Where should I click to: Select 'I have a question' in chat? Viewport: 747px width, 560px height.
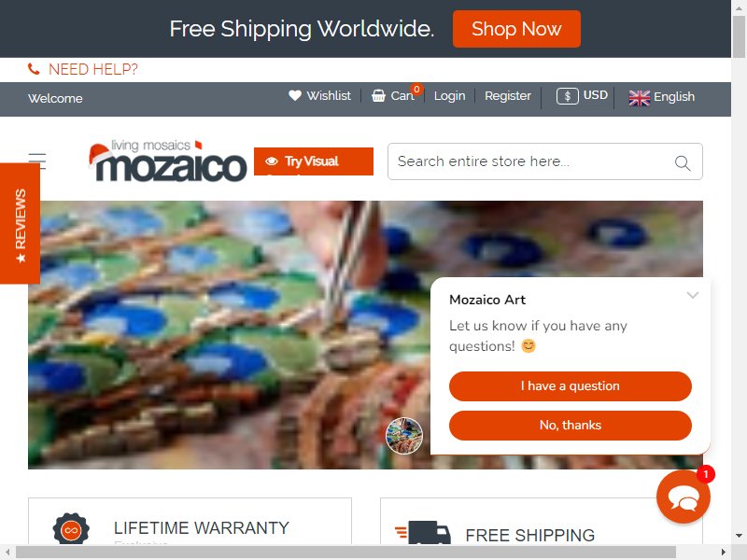571,386
